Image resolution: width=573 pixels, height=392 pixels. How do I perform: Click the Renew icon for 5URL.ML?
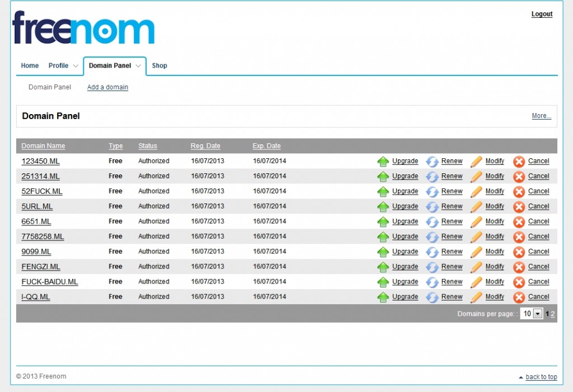click(432, 207)
